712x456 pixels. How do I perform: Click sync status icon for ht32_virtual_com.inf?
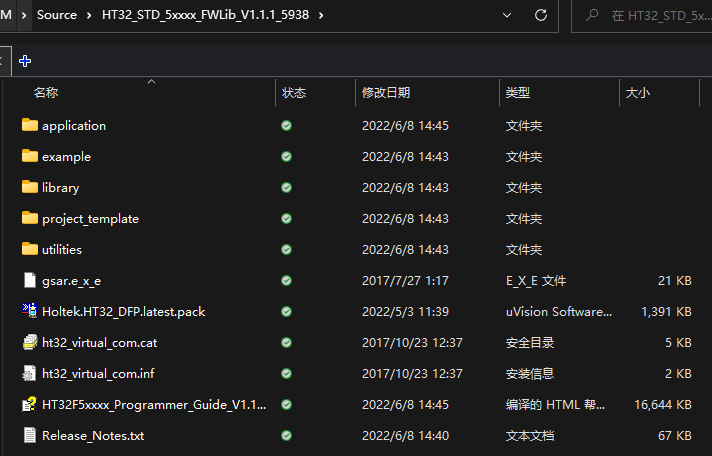pos(287,373)
